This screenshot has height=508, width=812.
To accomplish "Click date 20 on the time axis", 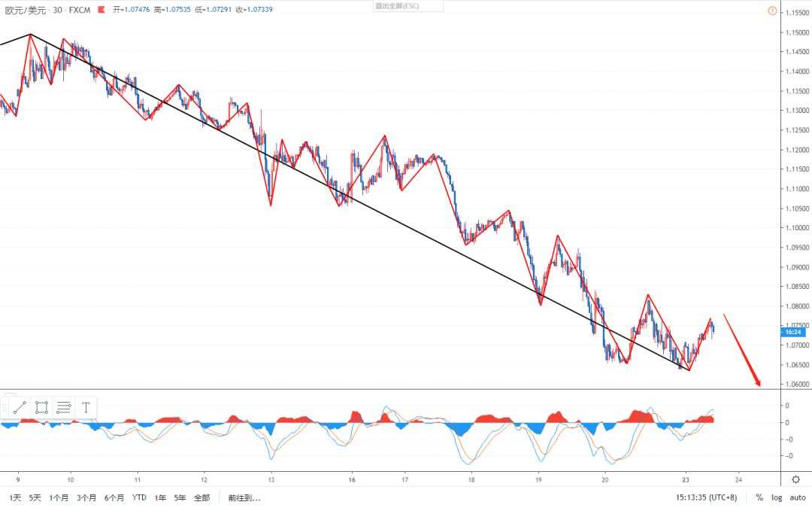I will [604, 479].
